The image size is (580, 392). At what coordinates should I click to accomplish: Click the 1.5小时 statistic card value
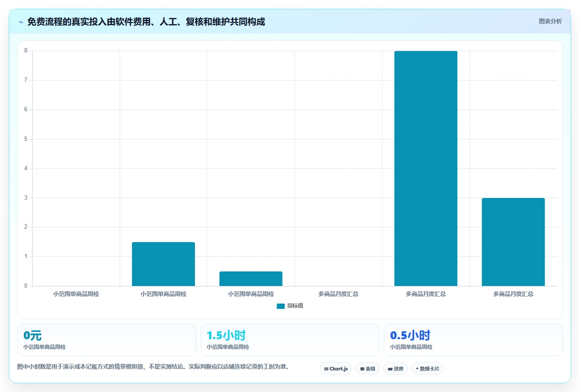(x=226, y=336)
